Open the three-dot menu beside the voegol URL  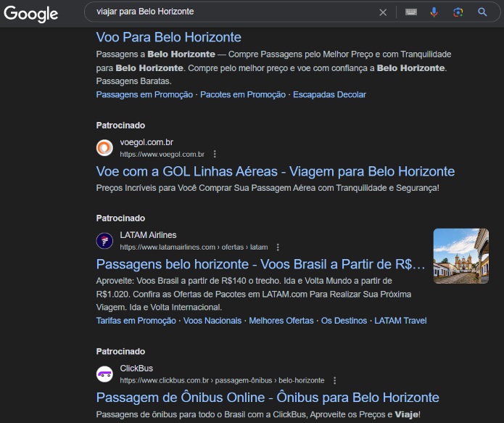coord(215,155)
